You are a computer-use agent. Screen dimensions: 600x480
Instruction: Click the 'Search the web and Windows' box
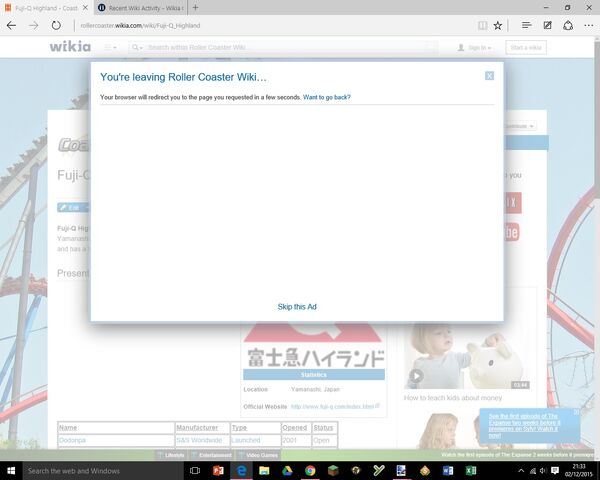[104, 471]
